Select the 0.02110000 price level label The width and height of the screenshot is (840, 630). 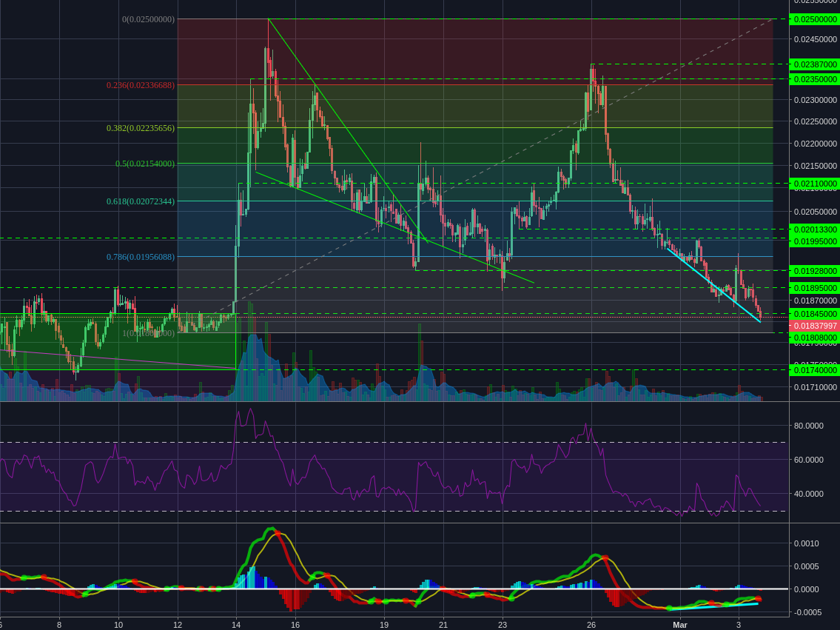pos(814,184)
